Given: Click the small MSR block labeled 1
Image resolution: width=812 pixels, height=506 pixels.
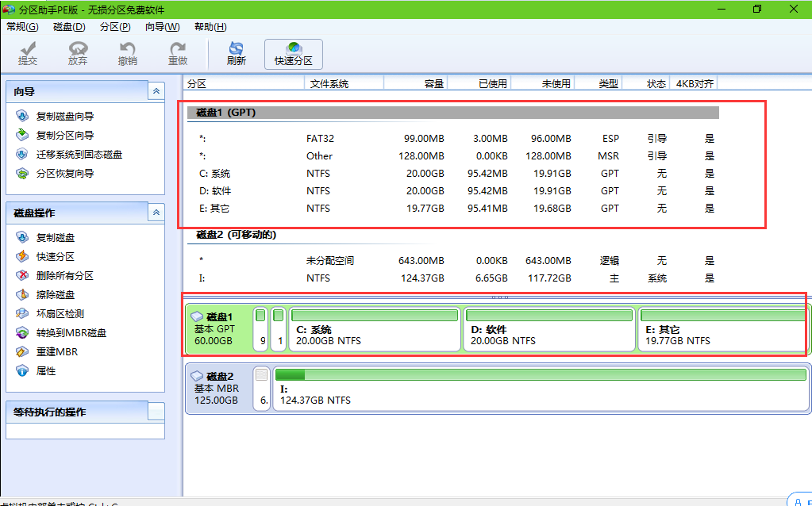Looking at the screenshot, I should (278, 329).
